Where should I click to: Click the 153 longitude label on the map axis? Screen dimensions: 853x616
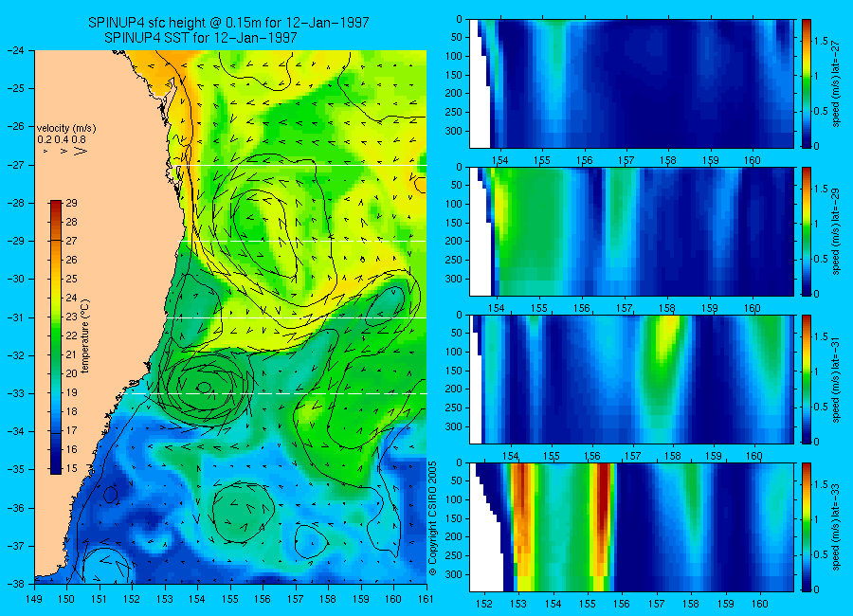pos(165,599)
